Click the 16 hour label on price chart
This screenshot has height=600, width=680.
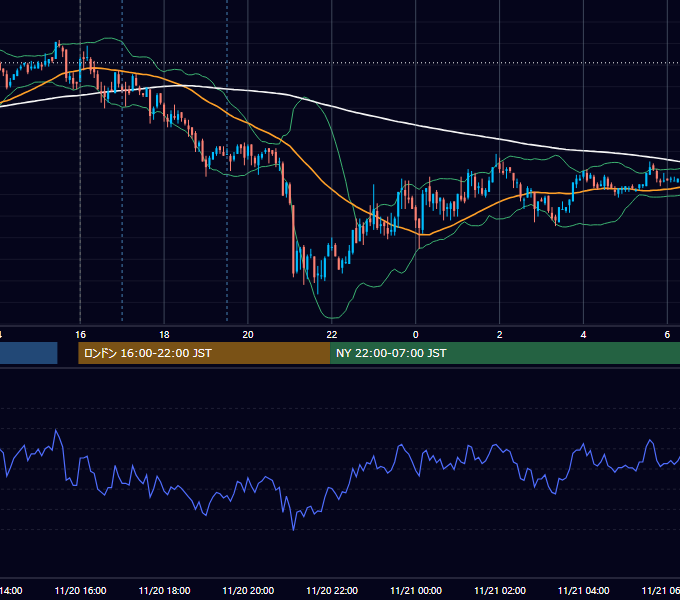click(x=80, y=335)
